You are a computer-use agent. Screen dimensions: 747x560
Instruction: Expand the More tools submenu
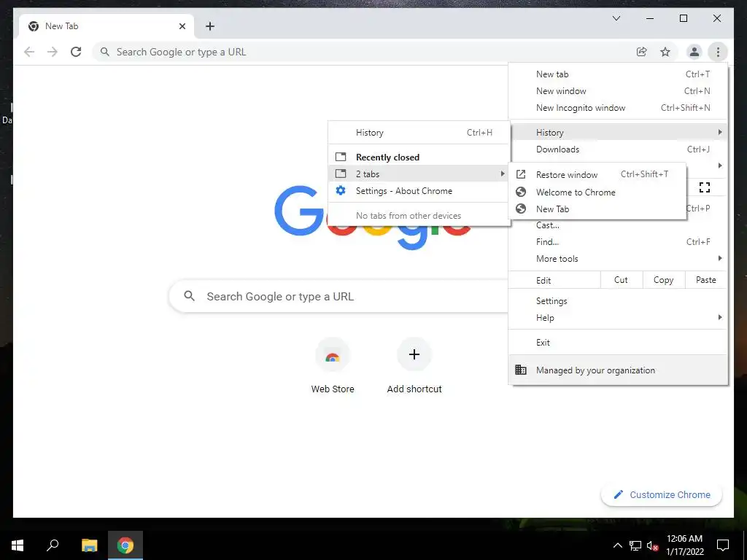[618, 259]
